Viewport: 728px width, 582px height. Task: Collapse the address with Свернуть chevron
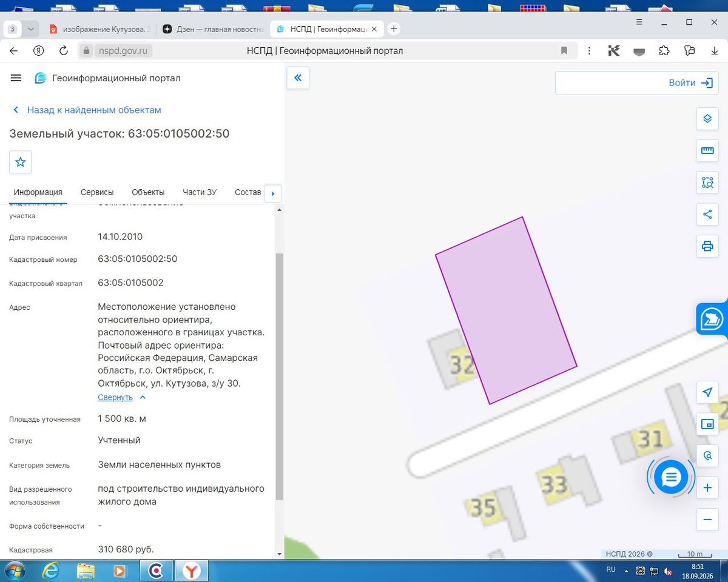(x=143, y=398)
